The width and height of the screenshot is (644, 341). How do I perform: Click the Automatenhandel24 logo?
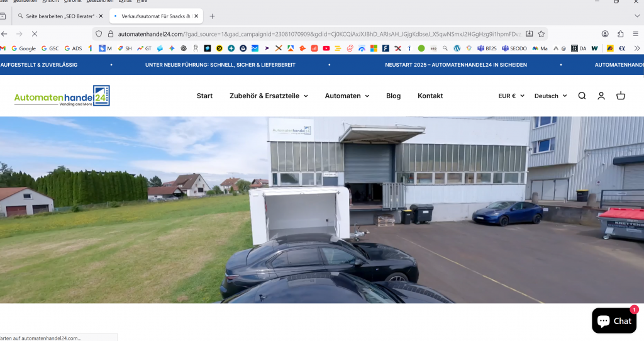coord(62,96)
